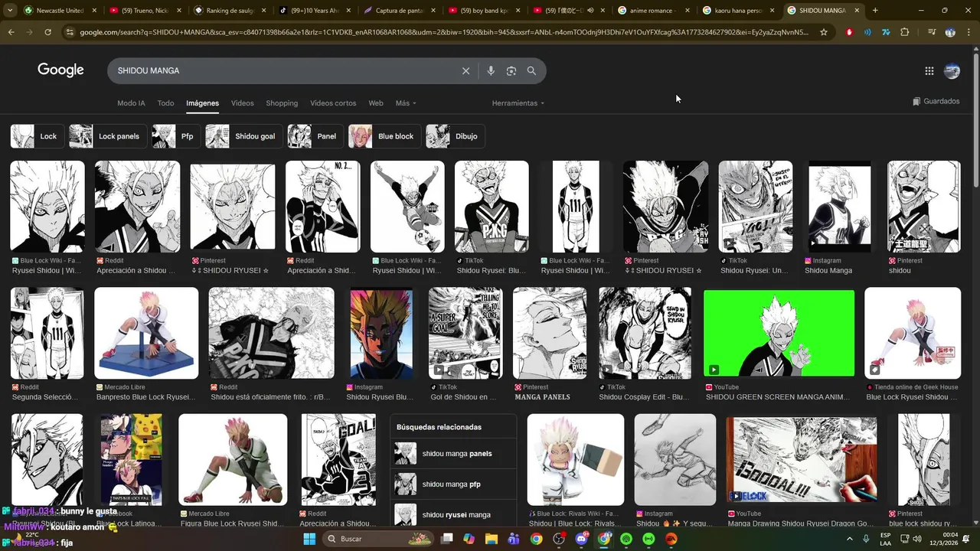
Task: Open the green screen Shidou YouTube thumbnail
Action: [779, 334]
